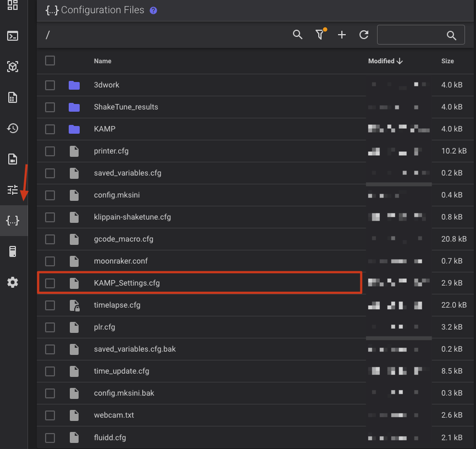Click the file search input field
This screenshot has width=476, height=449.
pos(412,35)
